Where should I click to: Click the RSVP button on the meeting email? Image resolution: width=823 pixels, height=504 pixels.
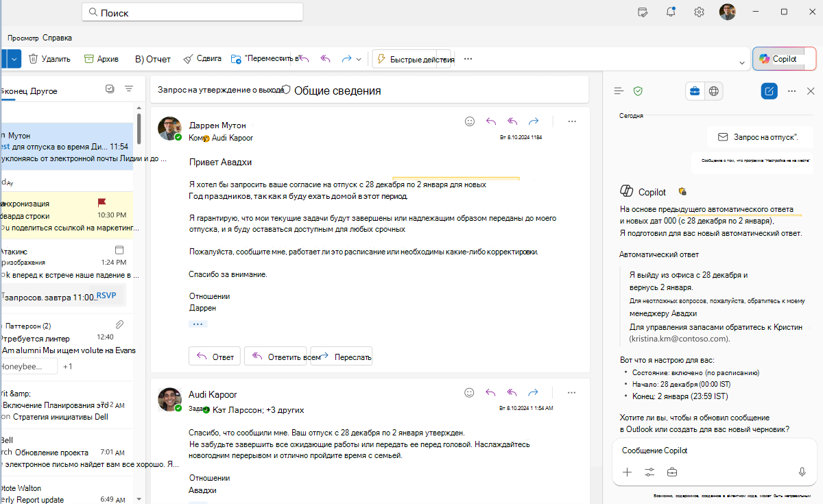tap(106, 296)
